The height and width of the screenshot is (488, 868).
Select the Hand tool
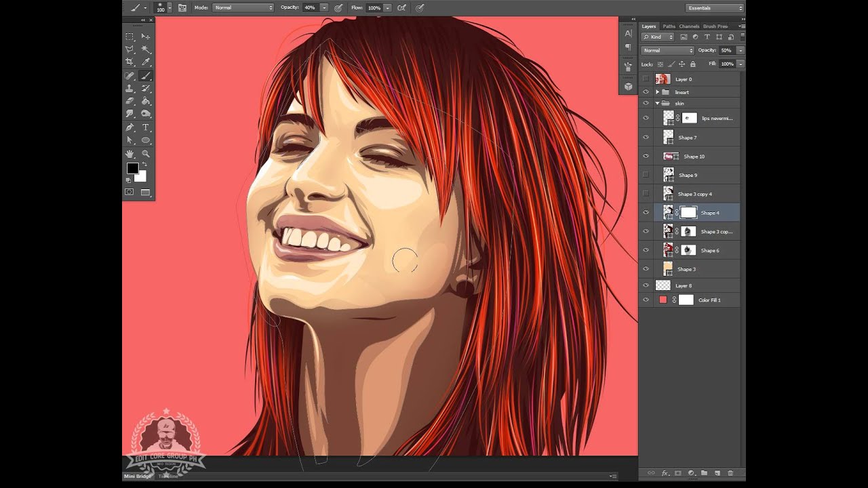(130, 154)
